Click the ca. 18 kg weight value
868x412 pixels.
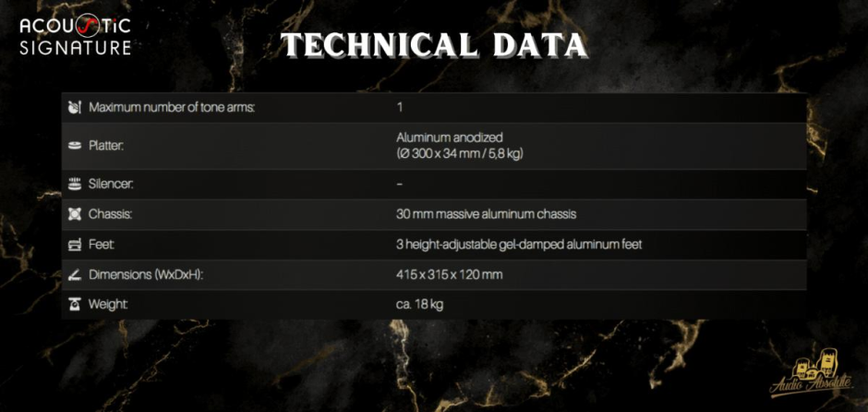coord(419,304)
